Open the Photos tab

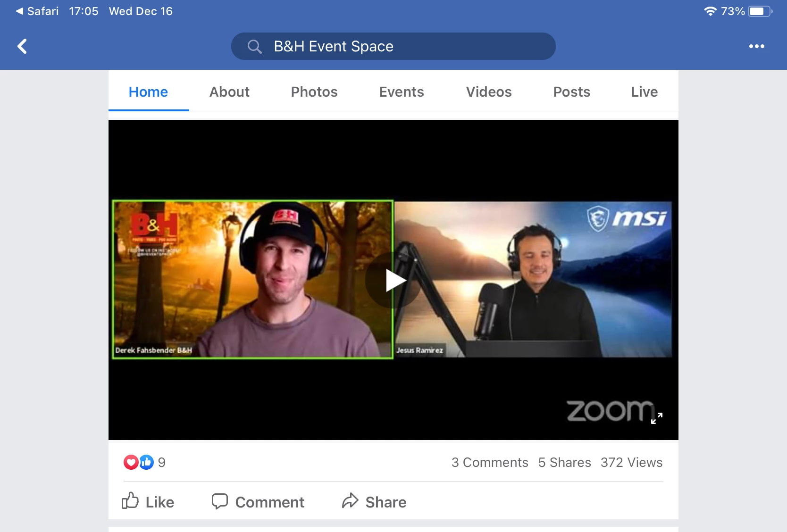point(314,91)
